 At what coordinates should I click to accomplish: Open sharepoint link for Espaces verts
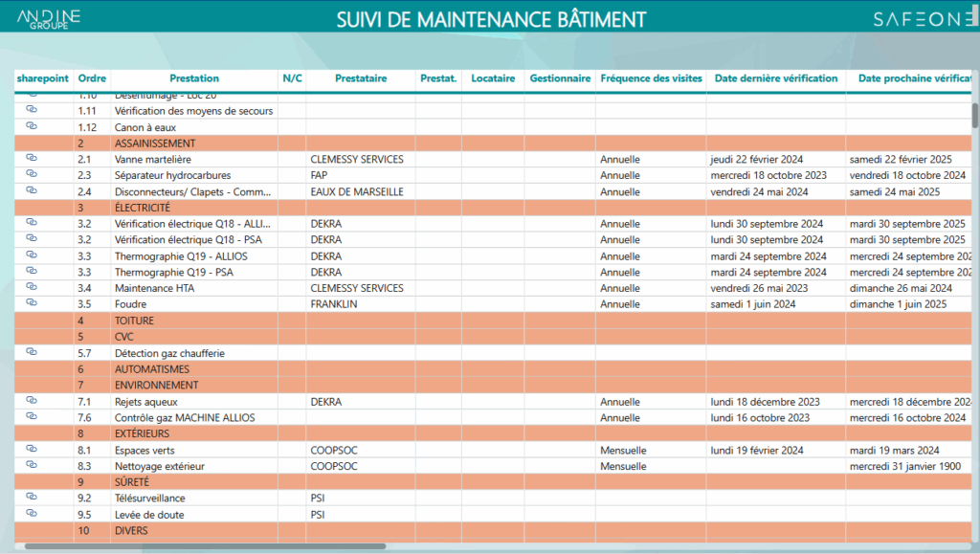coord(32,449)
